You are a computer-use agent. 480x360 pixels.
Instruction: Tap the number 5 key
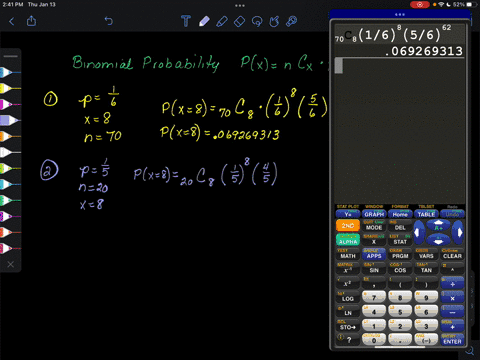400,311
